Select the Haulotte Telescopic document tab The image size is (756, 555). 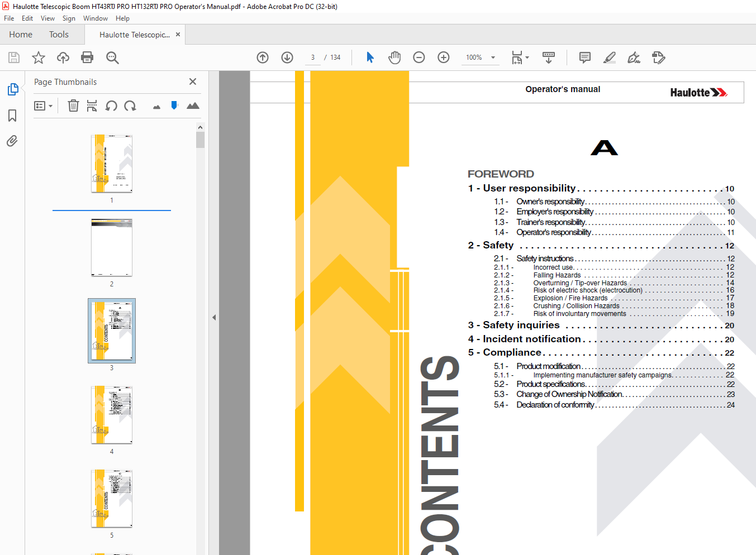click(x=134, y=35)
